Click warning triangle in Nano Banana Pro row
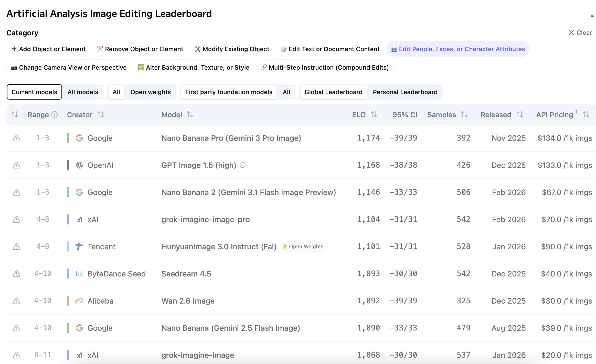The image size is (596, 364). click(17, 138)
